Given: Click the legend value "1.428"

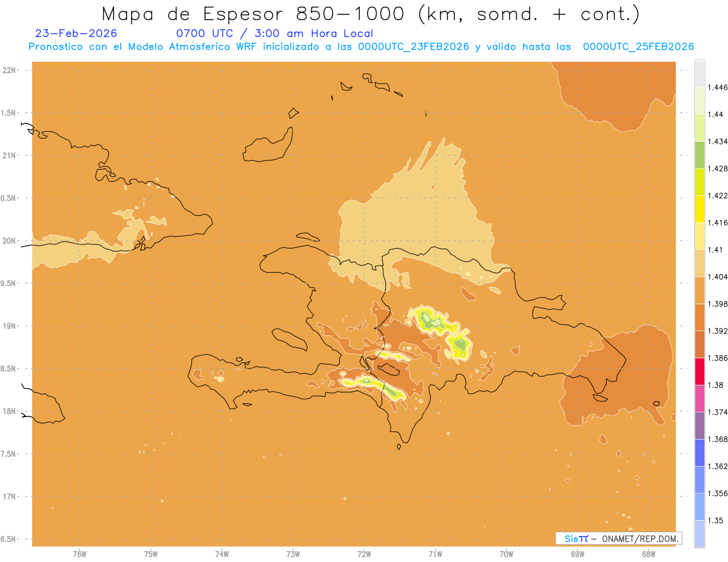Looking at the screenshot, I should tap(719, 169).
